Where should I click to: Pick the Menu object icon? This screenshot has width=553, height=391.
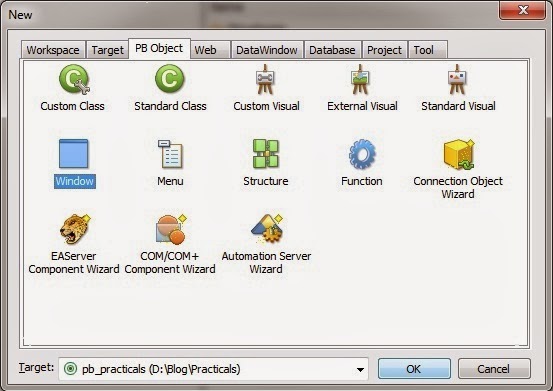pyautogui.click(x=170, y=154)
